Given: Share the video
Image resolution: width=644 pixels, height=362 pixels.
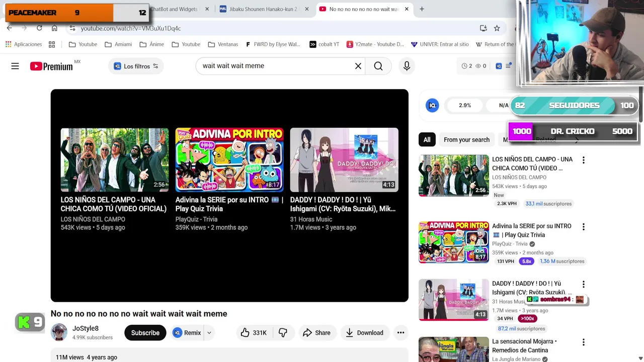Looking at the screenshot, I should pos(316,333).
